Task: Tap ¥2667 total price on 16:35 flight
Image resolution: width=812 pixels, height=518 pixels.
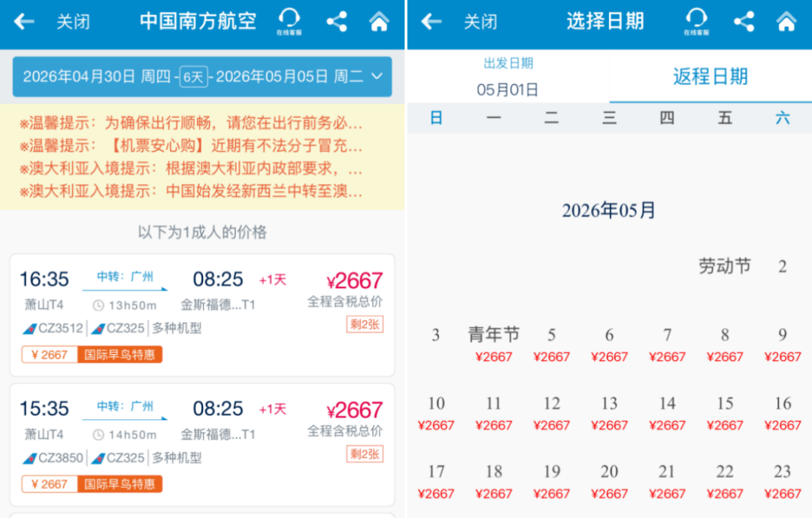Action: click(354, 280)
